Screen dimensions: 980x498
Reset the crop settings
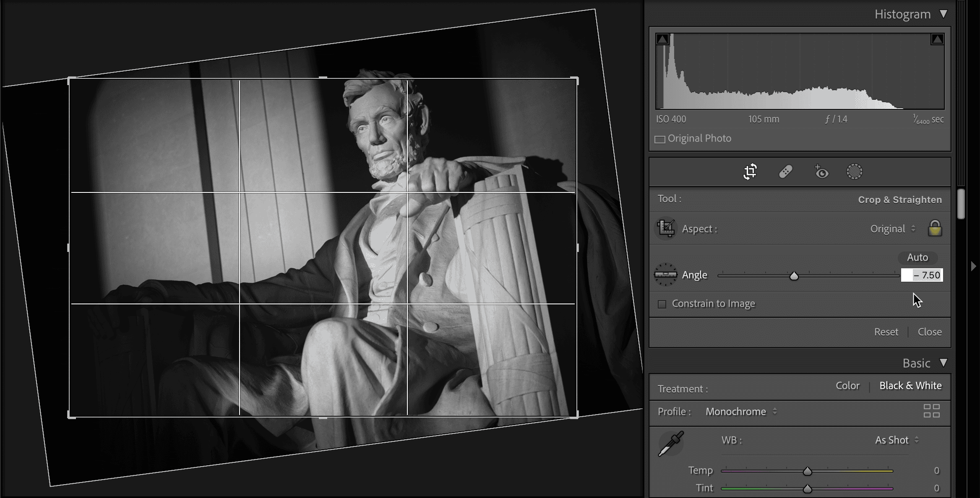[886, 332]
